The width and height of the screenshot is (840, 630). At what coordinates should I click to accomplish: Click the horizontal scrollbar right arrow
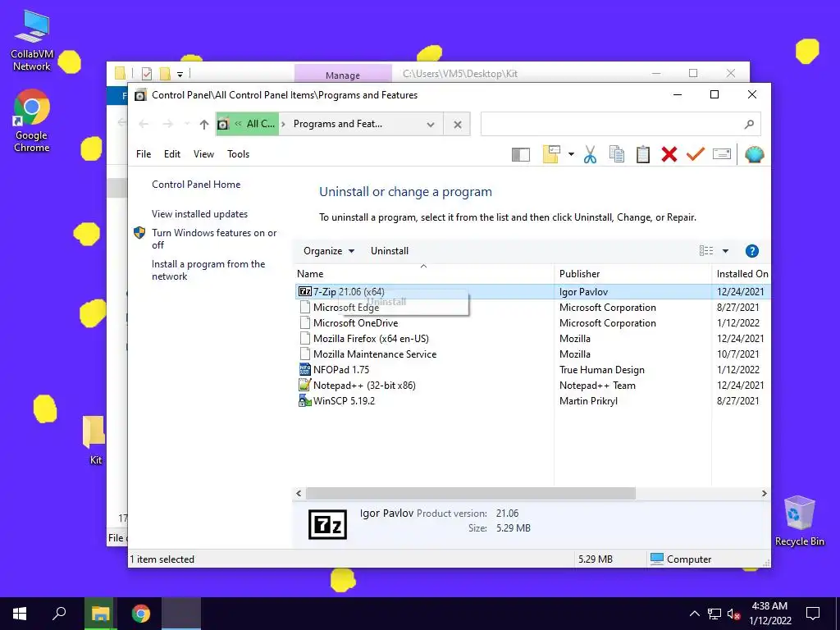pos(764,493)
